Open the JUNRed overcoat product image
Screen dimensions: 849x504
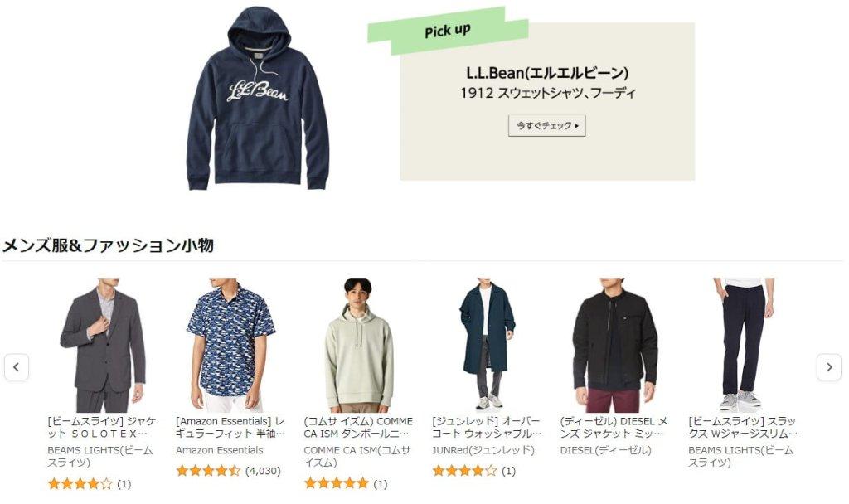tap(488, 344)
